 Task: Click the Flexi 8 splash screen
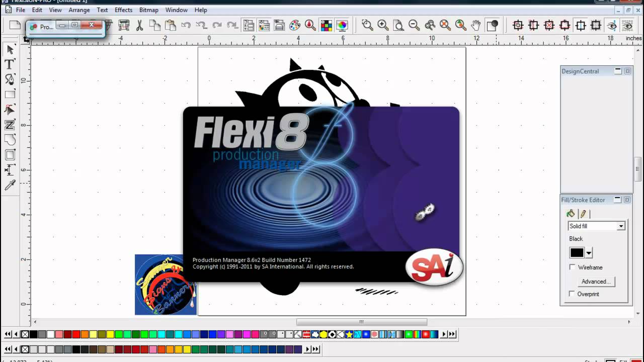tap(321, 194)
